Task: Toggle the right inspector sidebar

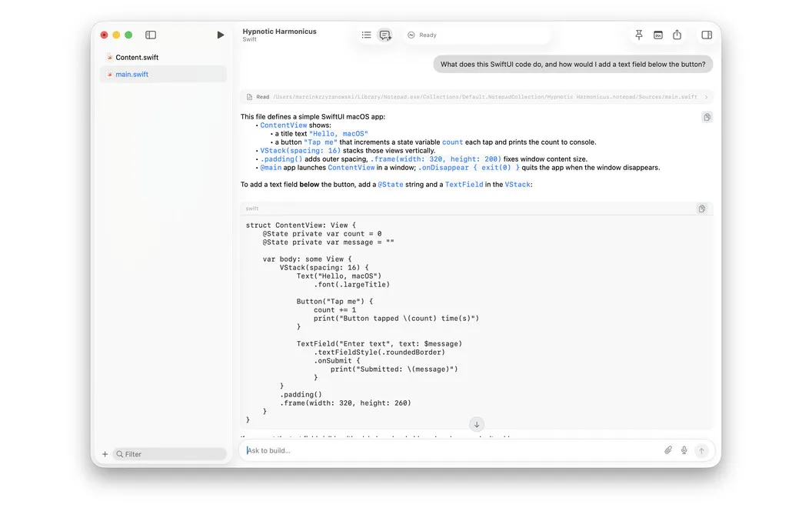Action: tap(707, 35)
